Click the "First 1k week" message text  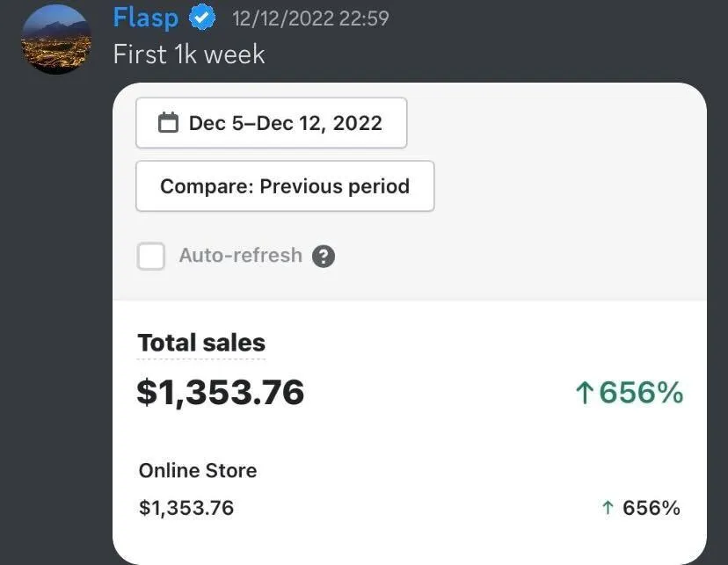[189, 54]
